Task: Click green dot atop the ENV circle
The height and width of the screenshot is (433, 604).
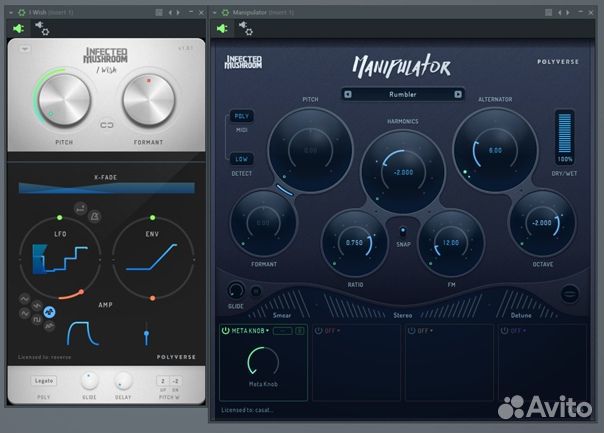Action: [153, 218]
